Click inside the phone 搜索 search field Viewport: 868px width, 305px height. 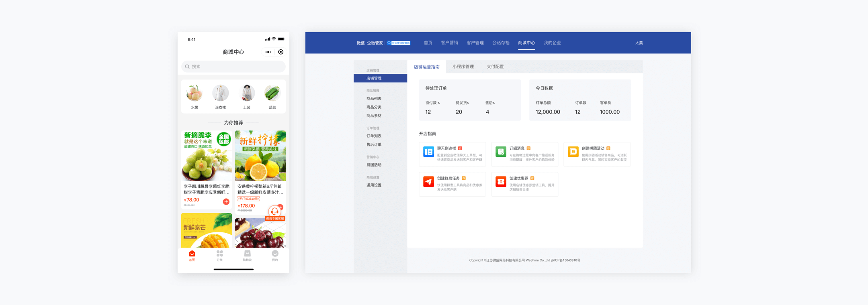point(233,67)
